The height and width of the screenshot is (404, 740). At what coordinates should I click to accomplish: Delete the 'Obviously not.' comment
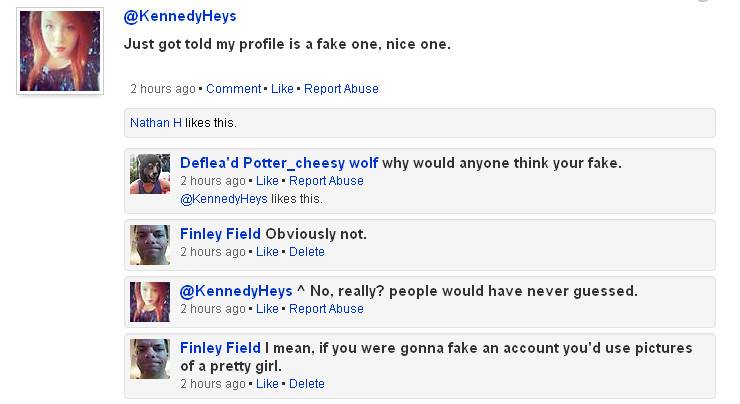tap(307, 252)
